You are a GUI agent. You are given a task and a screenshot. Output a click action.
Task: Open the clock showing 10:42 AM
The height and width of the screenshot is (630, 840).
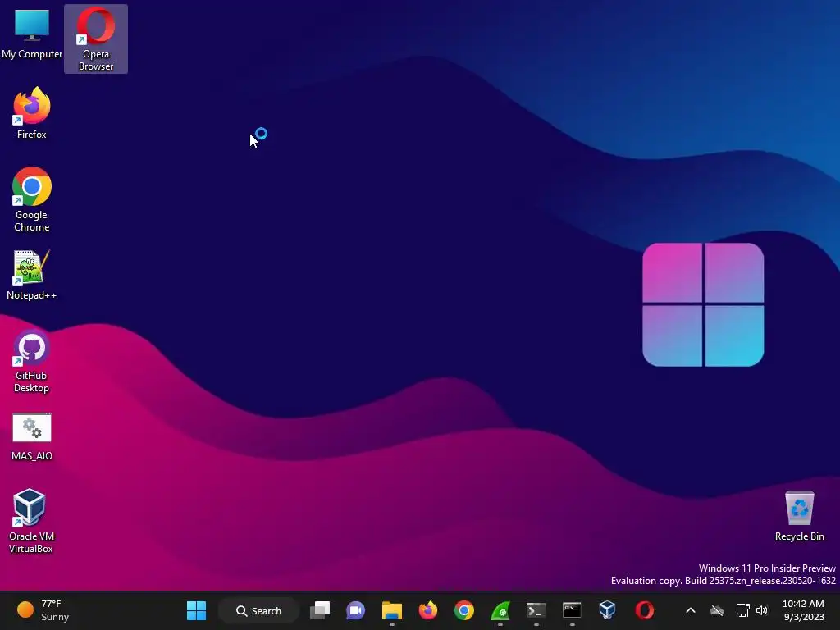click(803, 610)
